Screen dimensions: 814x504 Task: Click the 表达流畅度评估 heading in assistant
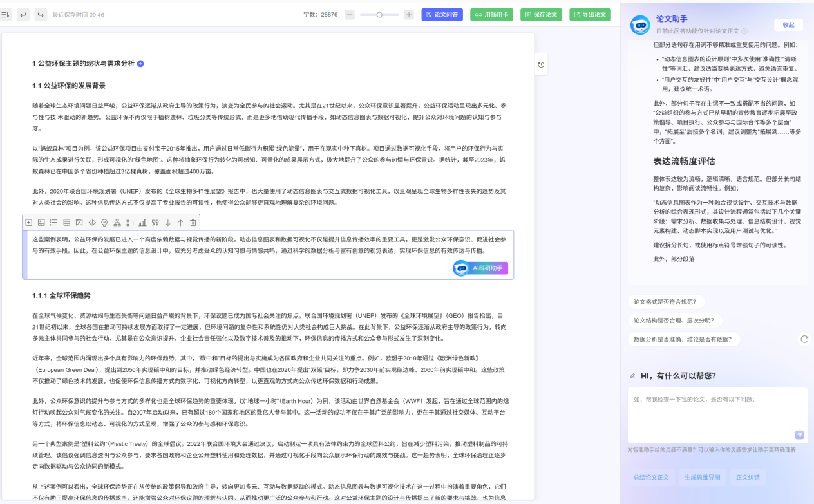pos(684,161)
